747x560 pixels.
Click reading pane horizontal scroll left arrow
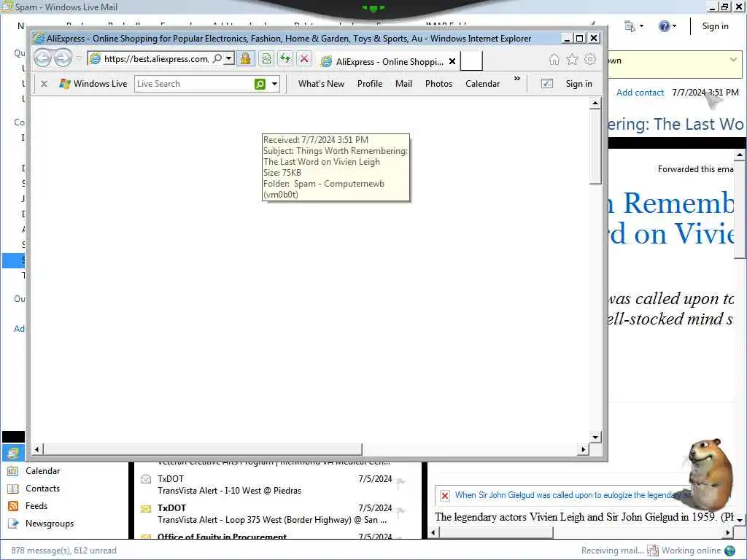[x=433, y=533]
